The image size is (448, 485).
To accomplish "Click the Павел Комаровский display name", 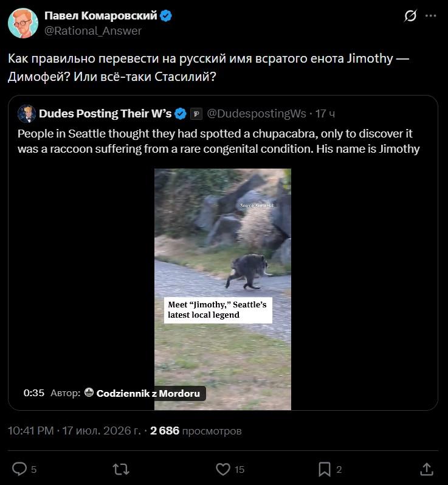I will click(x=101, y=15).
